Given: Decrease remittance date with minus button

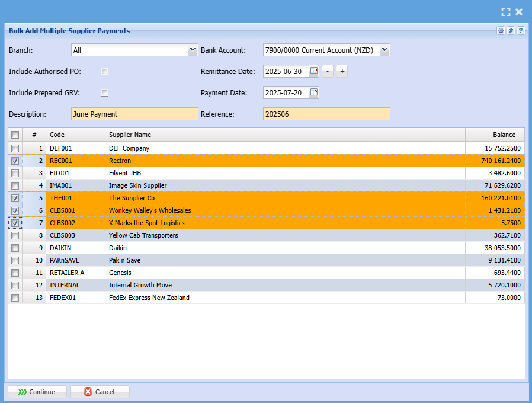Looking at the screenshot, I should point(328,72).
